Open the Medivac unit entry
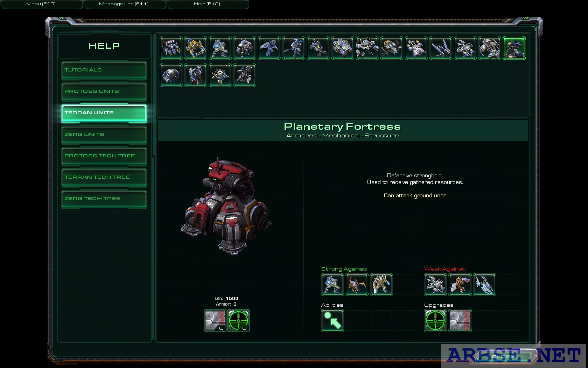The height and width of the screenshot is (368, 588). 416,48
